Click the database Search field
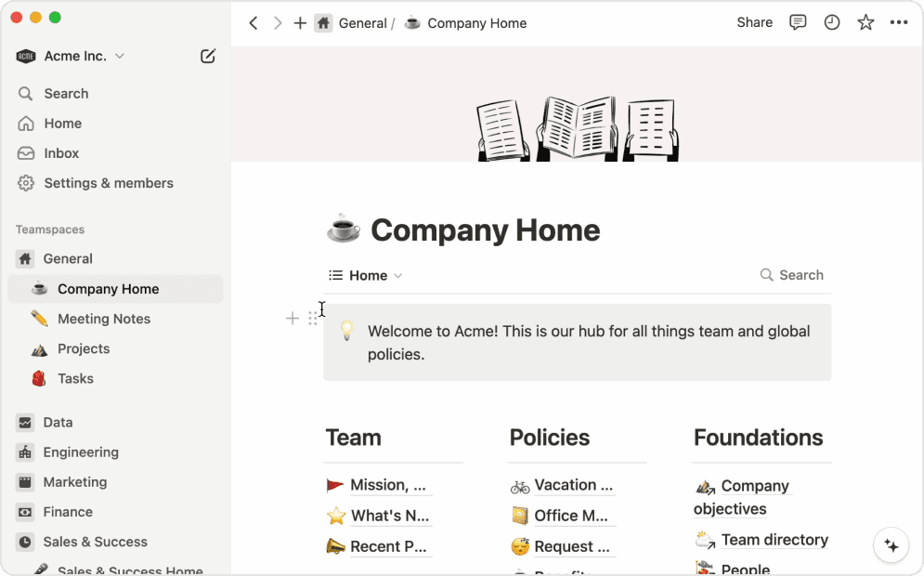Image resolution: width=924 pixels, height=576 pixels. pos(792,275)
